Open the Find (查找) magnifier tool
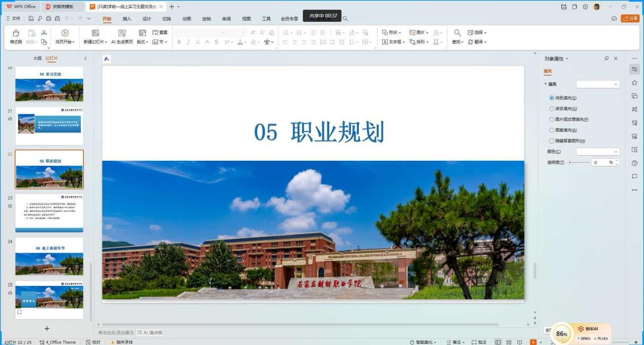This screenshot has height=345, width=644. (x=457, y=33)
